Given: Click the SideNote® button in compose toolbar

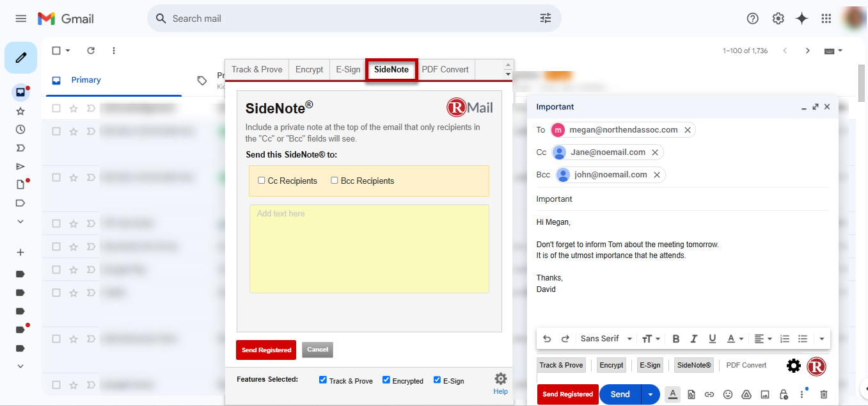Looking at the screenshot, I should (694, 365).
